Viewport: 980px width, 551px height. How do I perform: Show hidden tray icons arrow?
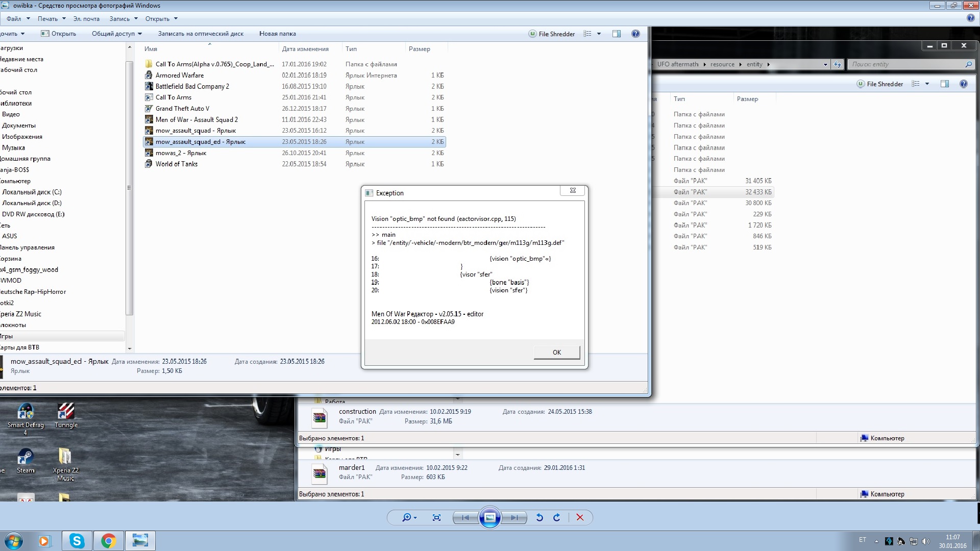tap(876, 541)
